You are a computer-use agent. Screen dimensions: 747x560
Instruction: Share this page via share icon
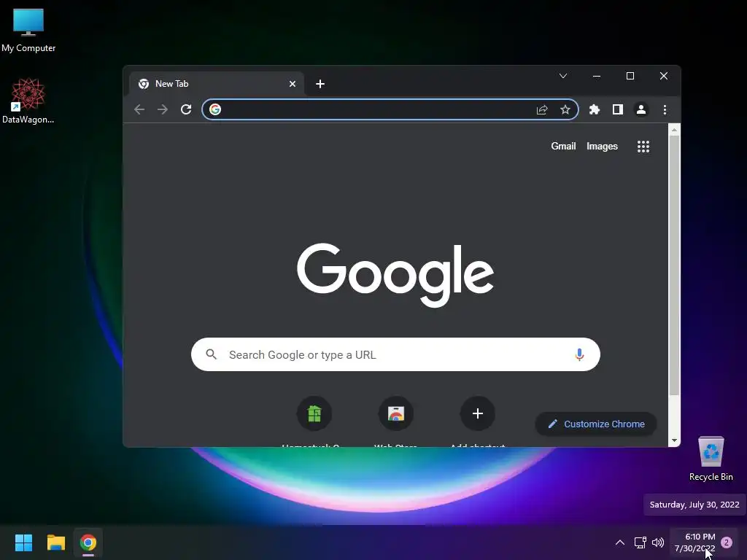542,109
